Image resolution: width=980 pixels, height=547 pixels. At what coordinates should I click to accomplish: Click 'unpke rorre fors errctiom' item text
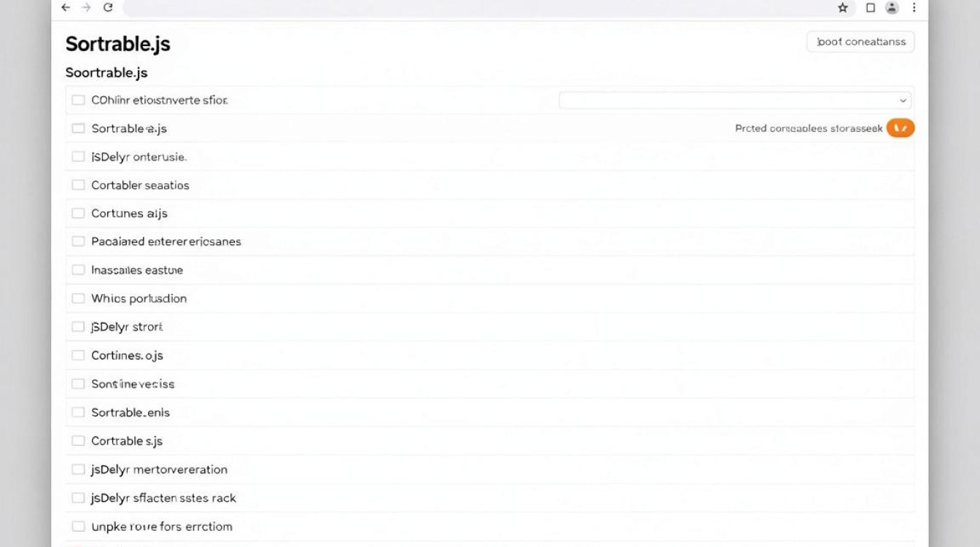(162, 526)
